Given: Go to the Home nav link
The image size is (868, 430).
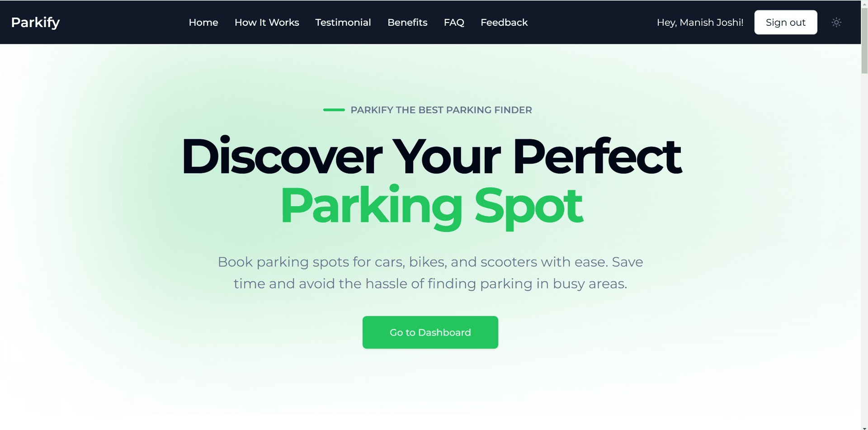Looking at the screenshot, I should [x=203, y=22].
